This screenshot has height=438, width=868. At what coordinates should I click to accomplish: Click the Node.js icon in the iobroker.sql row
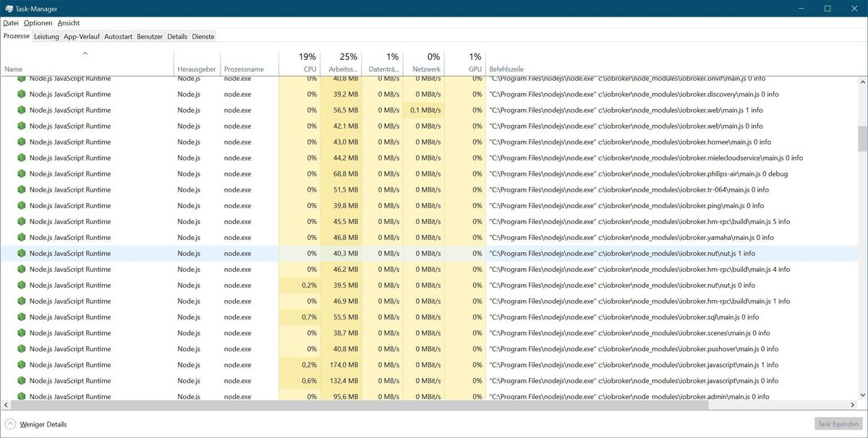pos(22,317)
